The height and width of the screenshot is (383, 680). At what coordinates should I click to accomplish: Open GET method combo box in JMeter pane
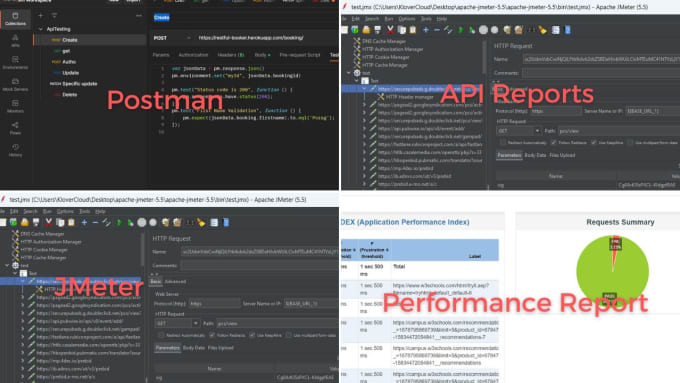coord(177,324)
